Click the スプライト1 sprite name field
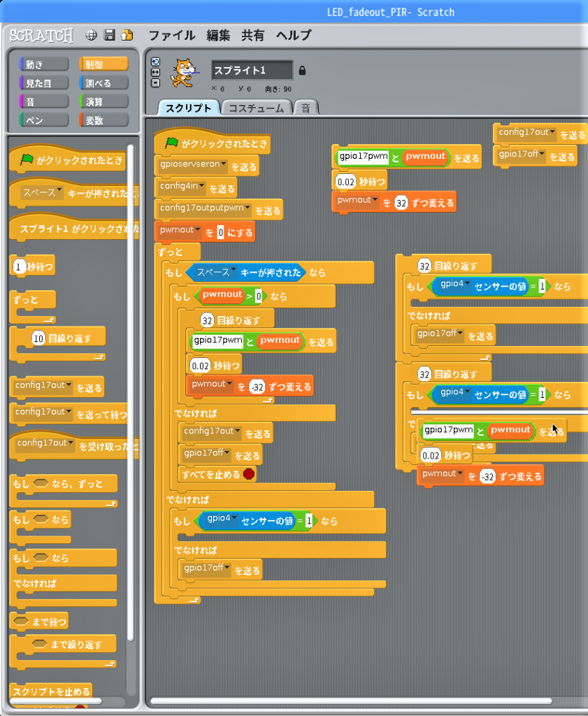 pyautogui.click(x=252, y=71)
